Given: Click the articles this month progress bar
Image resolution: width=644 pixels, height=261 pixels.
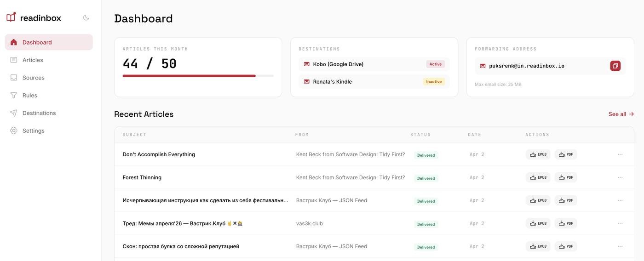Looking at the screenshot, I should pos(198,76).
